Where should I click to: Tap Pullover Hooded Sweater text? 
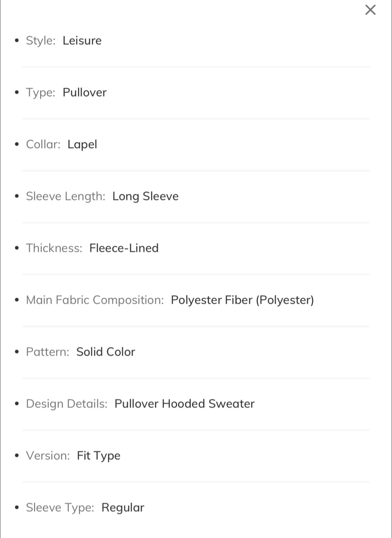tap(184, 404)
